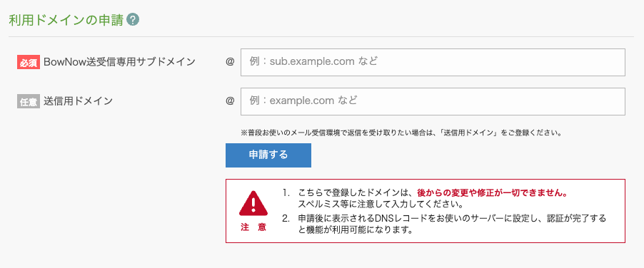
Task: Click the BowNow送受信専用サブドメイン label
Action: point(119,62)
